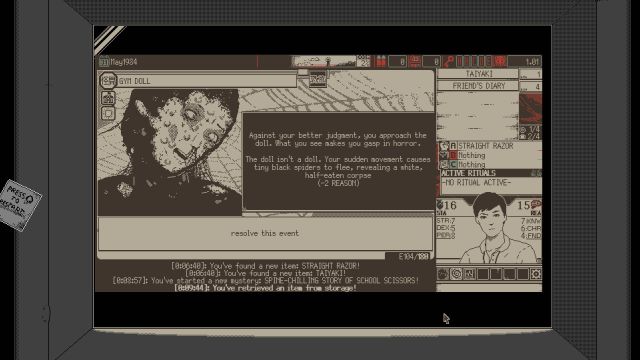Open the first icon in the bottom character toolbar

442,274
